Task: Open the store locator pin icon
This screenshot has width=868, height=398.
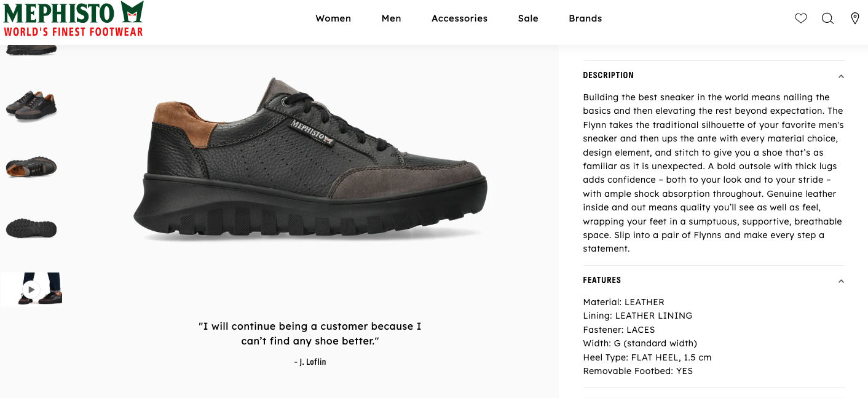Action: [x=854, y=18]
